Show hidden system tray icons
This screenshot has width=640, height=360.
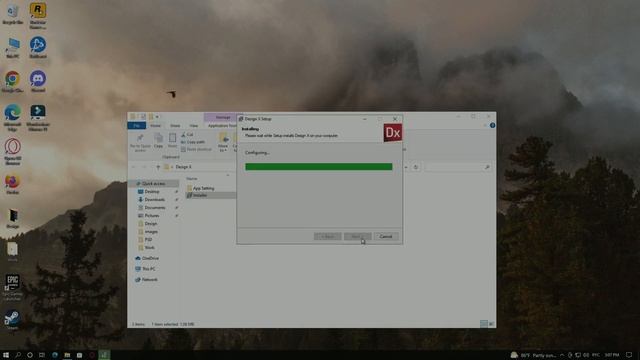(x=562, y=355)
